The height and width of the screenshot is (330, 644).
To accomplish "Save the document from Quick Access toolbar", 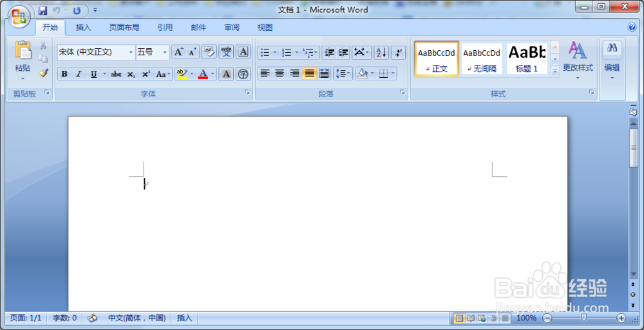I will (x=43, y=11).
